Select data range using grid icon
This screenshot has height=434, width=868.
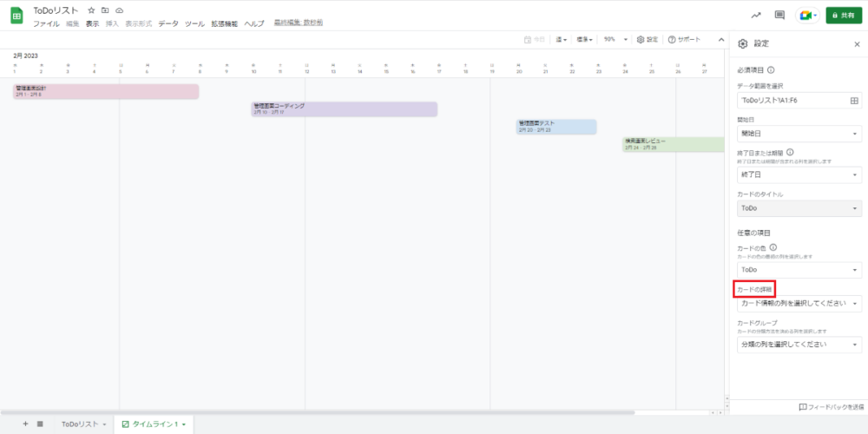tap(854, 101)
